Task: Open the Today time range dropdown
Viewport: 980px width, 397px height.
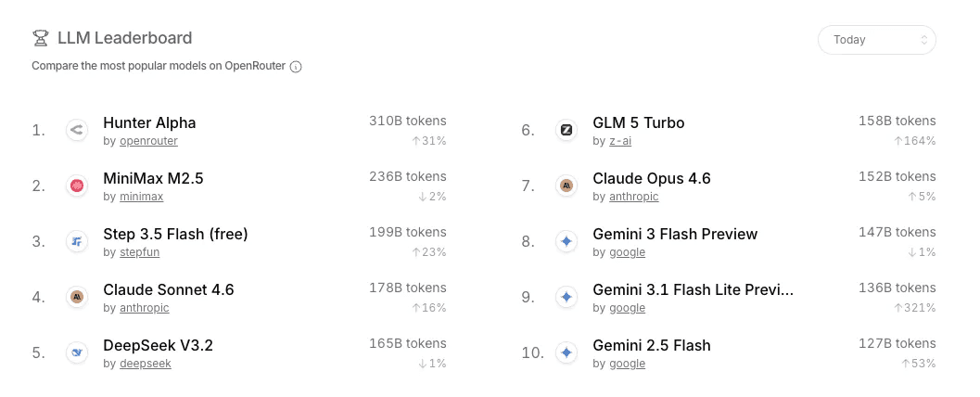Action: coord(876,40)
